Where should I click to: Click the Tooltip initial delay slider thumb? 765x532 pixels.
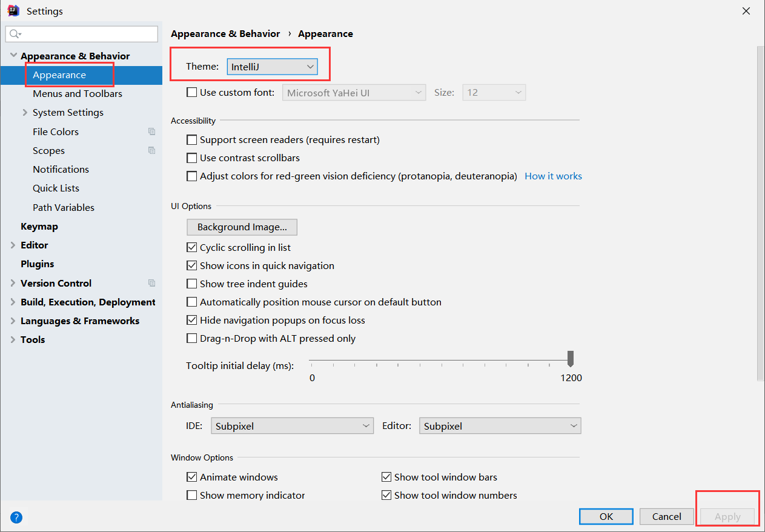tap(570, 358)
